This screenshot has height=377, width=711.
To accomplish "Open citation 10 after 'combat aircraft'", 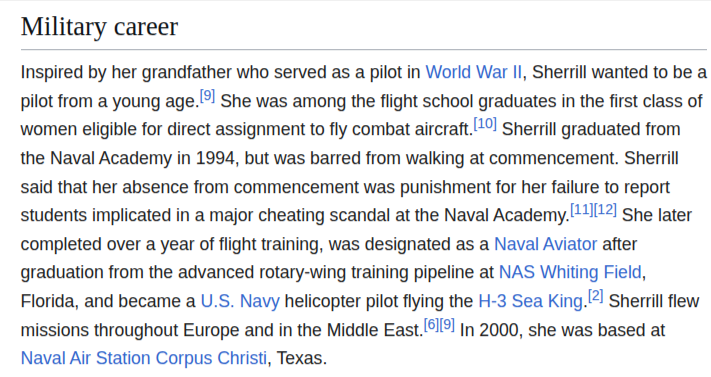I will (x=485, y=124).
